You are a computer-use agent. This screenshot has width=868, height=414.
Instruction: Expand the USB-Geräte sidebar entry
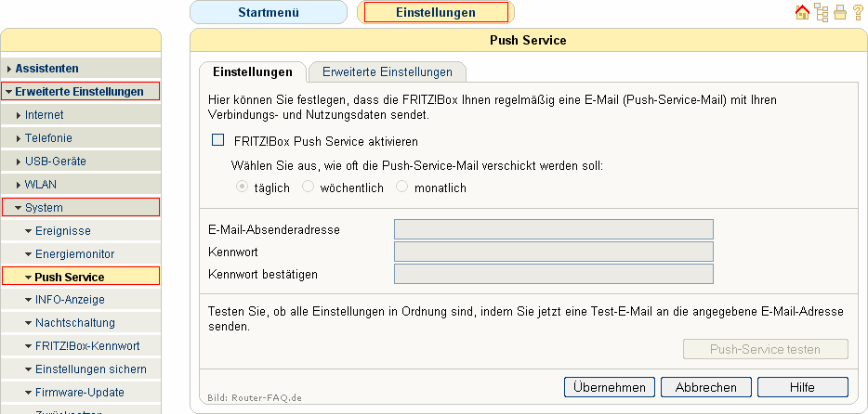click(x=81, y=162)
